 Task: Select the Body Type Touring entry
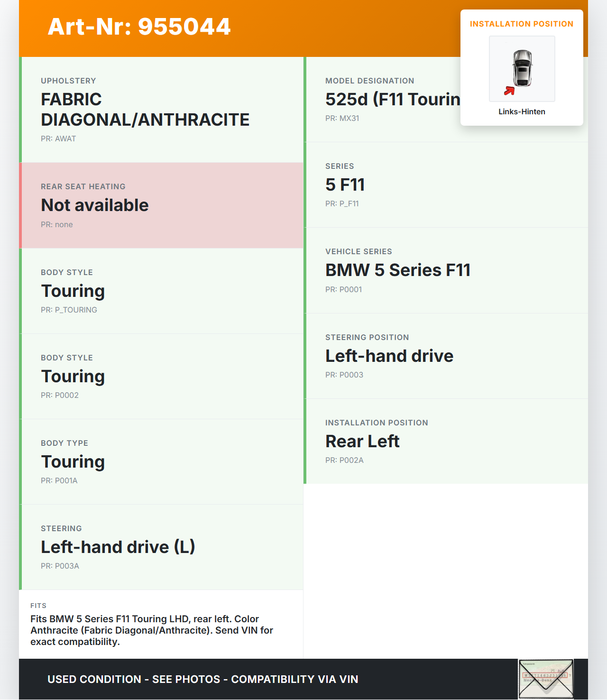73,461
